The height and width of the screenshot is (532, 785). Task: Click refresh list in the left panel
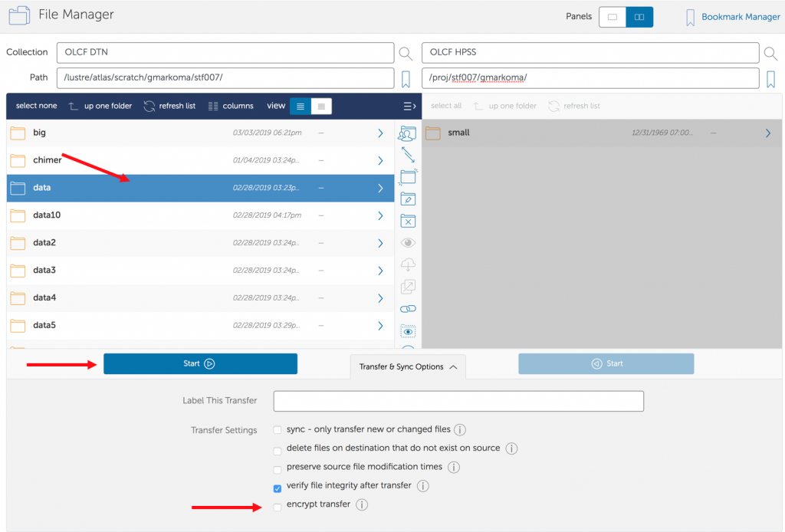[169, 106]
